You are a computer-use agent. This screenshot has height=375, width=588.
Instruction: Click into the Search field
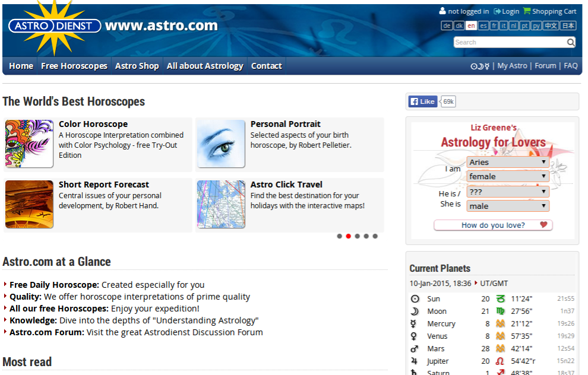point(510,42)
